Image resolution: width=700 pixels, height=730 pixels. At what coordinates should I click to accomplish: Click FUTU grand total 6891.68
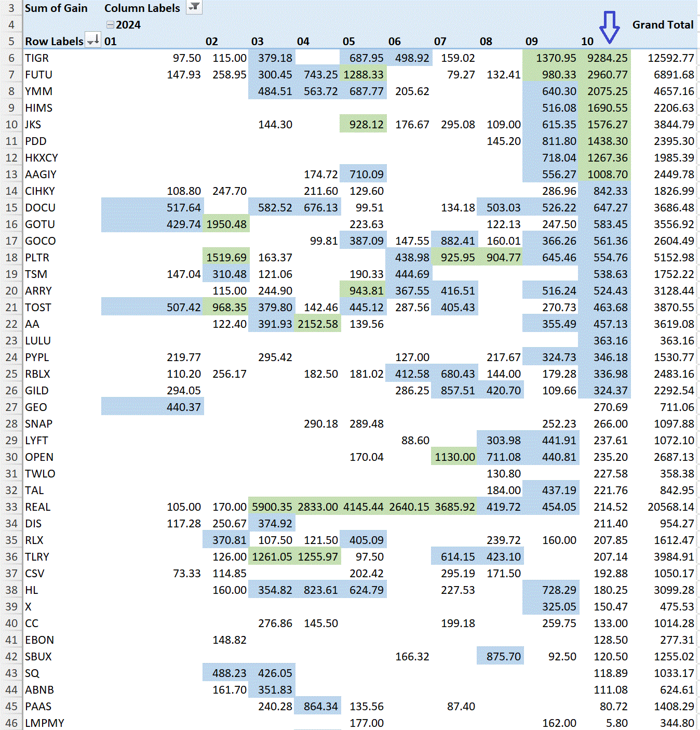(x=674, y=75)
